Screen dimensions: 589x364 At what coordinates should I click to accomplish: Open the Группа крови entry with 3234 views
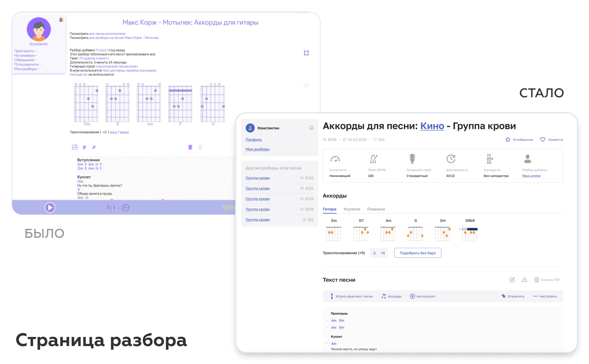pyautogui.click(x=258, y=209)
